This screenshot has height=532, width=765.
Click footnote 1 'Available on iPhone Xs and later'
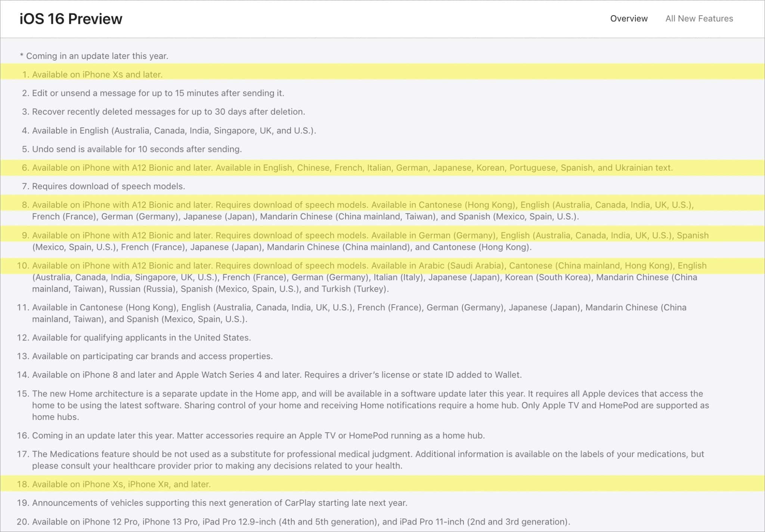[92, 75]
